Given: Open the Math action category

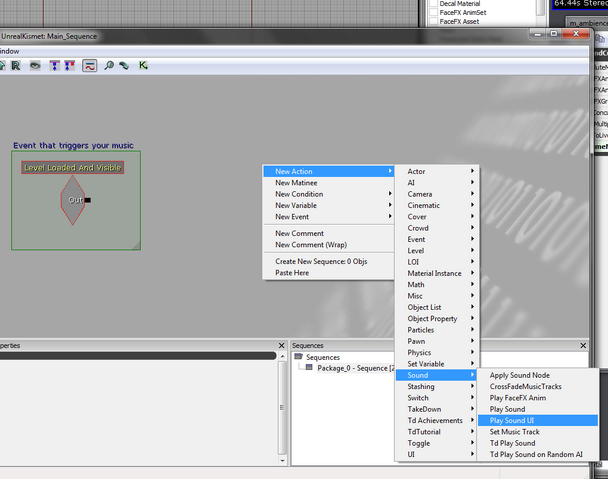Looking at the screenshot, I should 437,285.
